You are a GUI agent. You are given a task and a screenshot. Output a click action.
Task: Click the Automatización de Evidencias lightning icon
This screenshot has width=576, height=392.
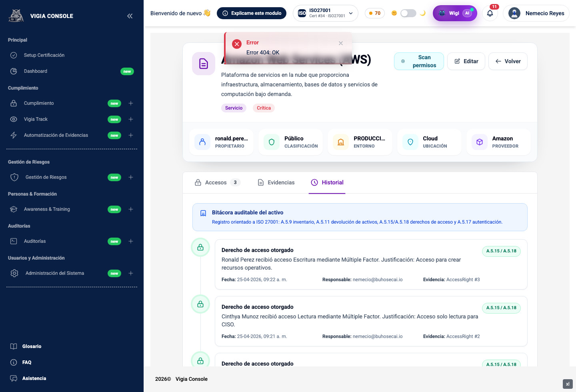pos(14,135)
